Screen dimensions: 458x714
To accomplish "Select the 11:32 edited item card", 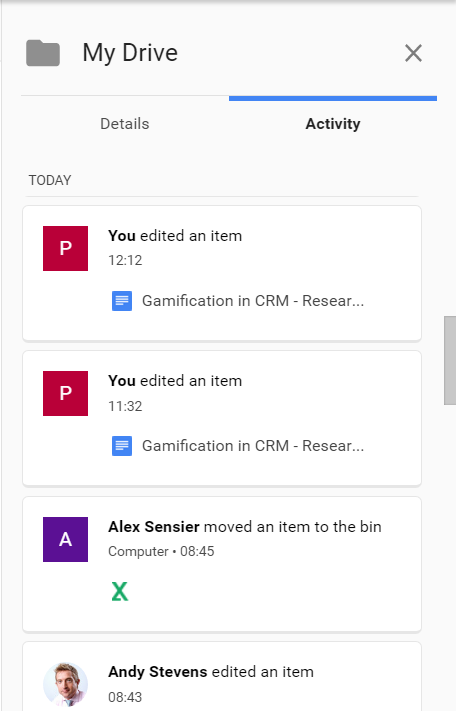I will tap(222, 419).
